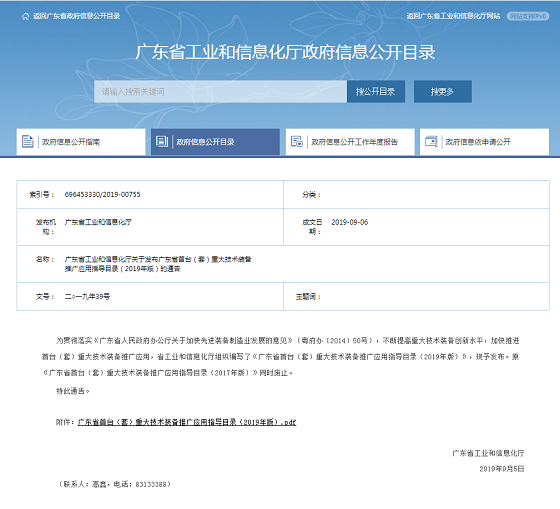Switch to the 政府信息公开指南 tab
The width and height of the screenshot is (560, 509).
coord(81,142)
